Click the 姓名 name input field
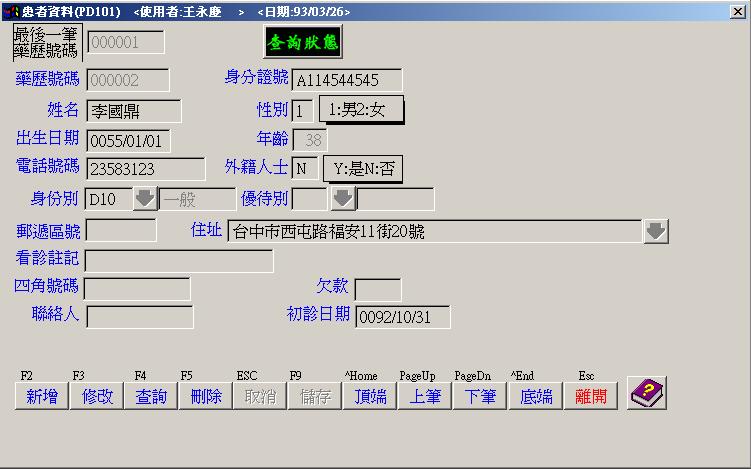Viewport: 751px width, 469px height. pos(133,111)
